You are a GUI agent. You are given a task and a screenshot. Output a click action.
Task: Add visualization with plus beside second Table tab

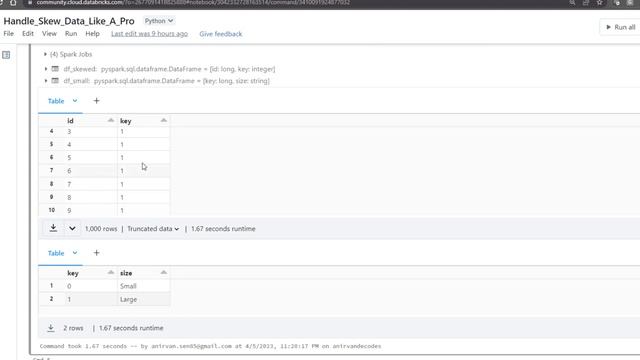pyautogui.click(x=96, y=253)
